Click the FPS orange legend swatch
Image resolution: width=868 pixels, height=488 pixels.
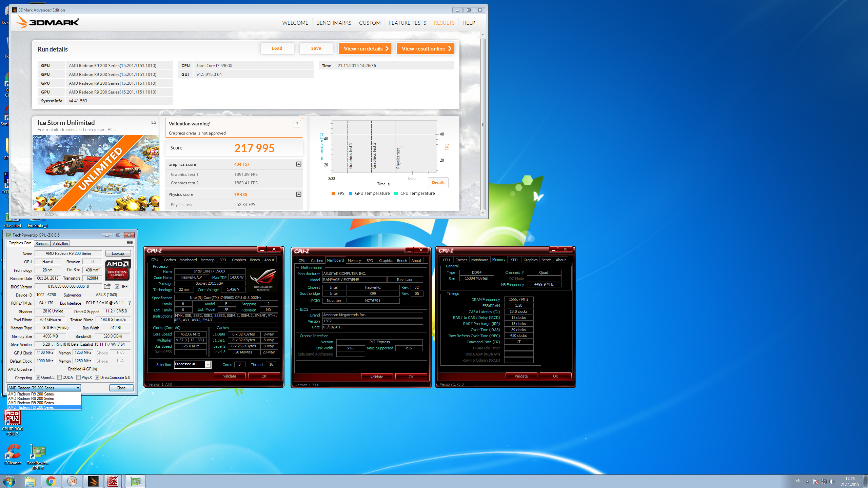333,194
